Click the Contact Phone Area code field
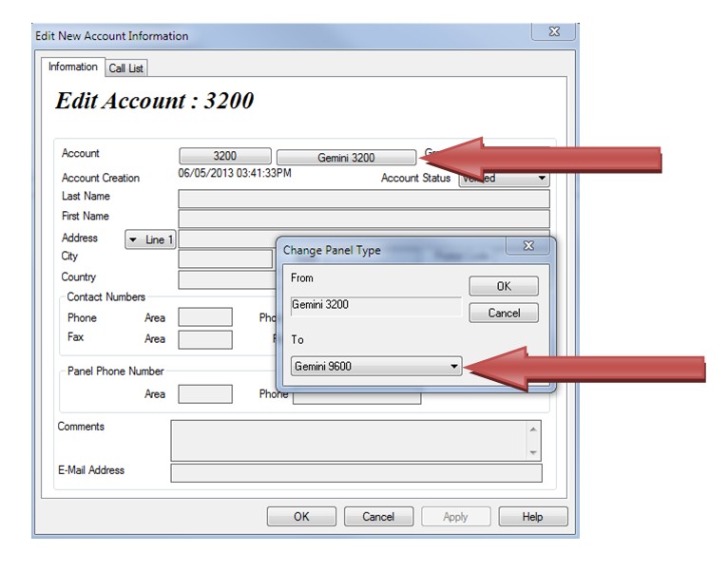 [x=205, y=318]
